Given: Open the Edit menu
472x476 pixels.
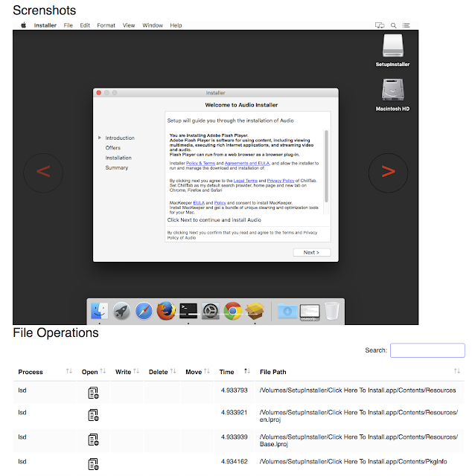Looking at the screenshot, I should point(85,25).
